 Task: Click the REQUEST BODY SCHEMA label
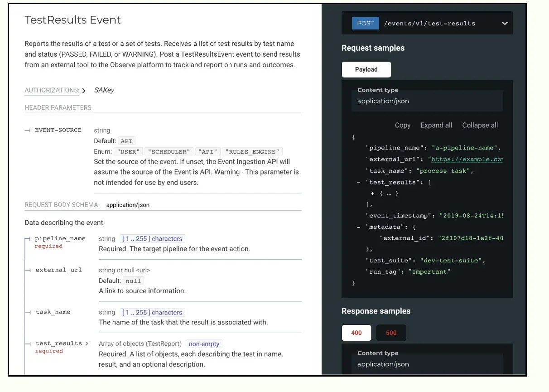point(62,205)
